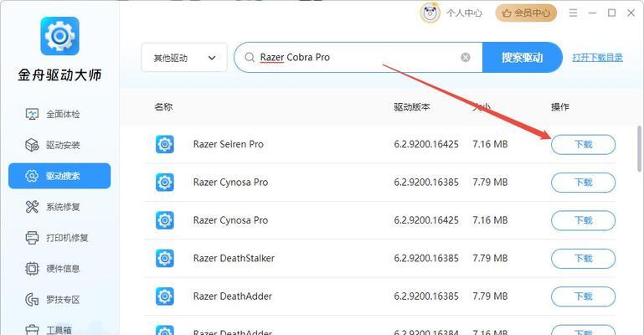The height and width of the screenshot is (335, 644).
Task: Click the 搜索驱动 button
Action: point(522,58)
